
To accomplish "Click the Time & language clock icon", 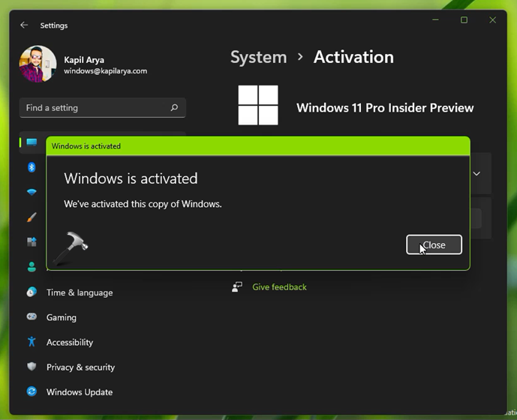I will [x=32, y=292].
